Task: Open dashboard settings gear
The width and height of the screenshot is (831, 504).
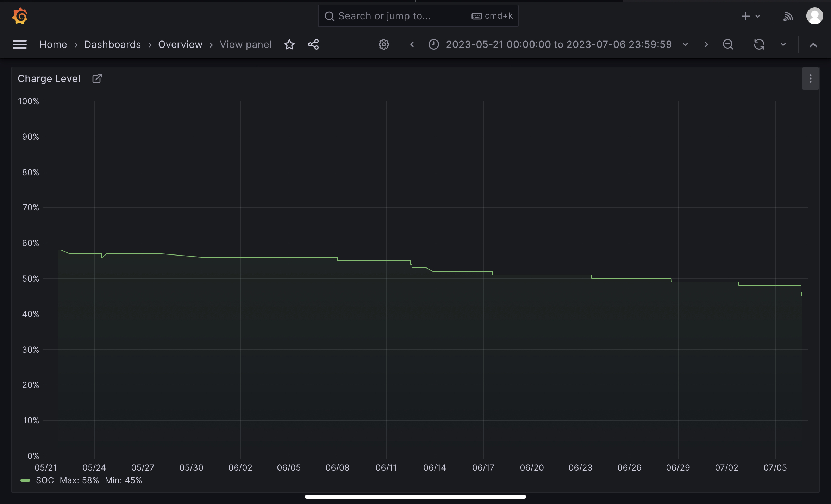Action: point(383,45)
